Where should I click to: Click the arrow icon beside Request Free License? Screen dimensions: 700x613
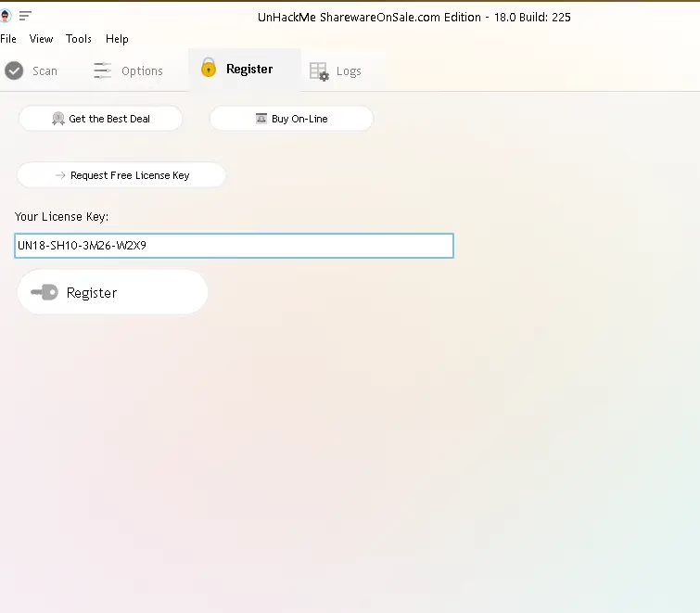click(61, 175)
